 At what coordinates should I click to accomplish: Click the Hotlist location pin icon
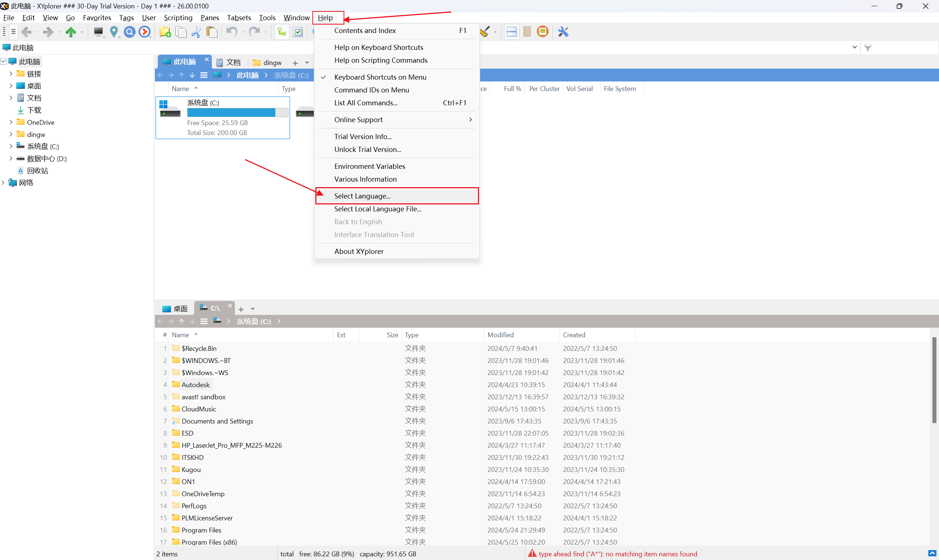click(113, 32)
